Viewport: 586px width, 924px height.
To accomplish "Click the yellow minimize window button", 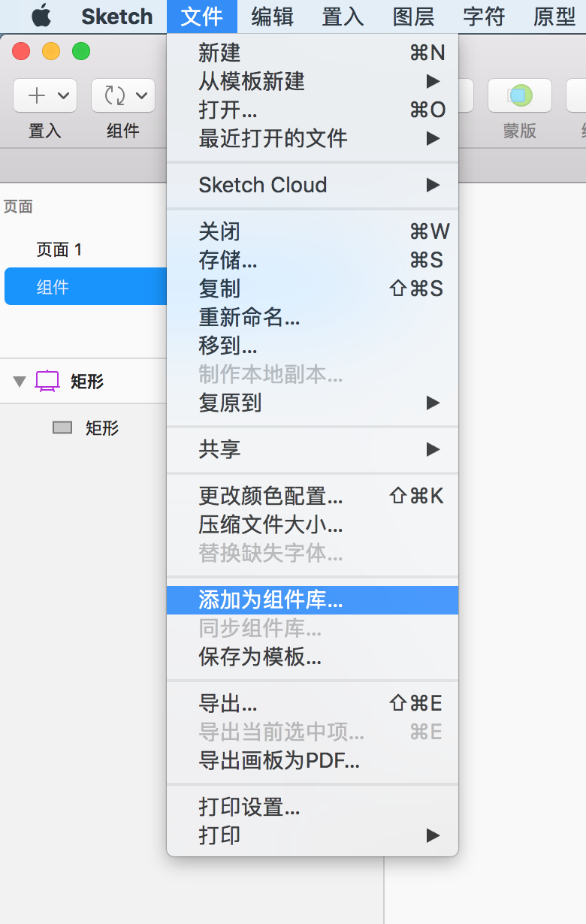I will 51,51.
